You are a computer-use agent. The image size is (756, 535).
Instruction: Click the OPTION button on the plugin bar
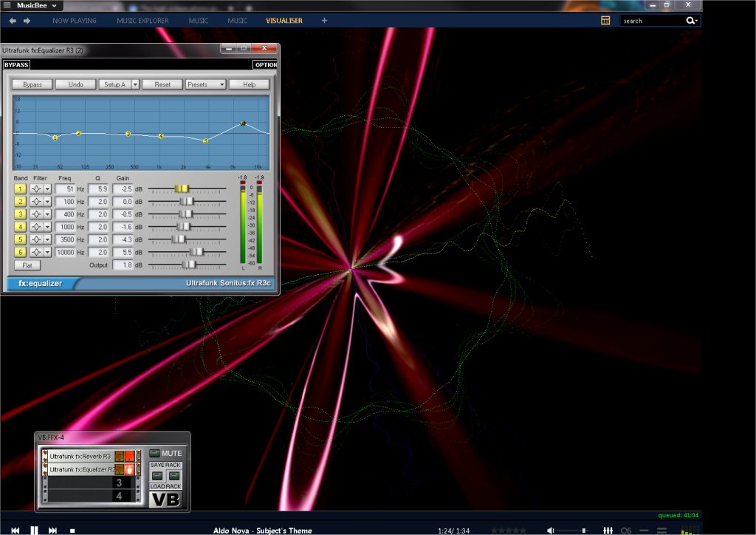[x=266, y=64]
